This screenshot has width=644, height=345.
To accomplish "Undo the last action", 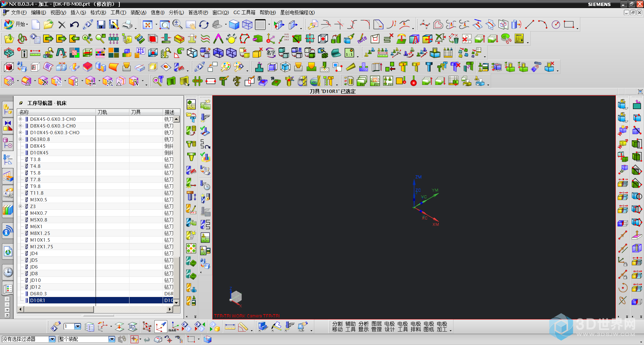I will pyautogui.click(x=74, y=24).
